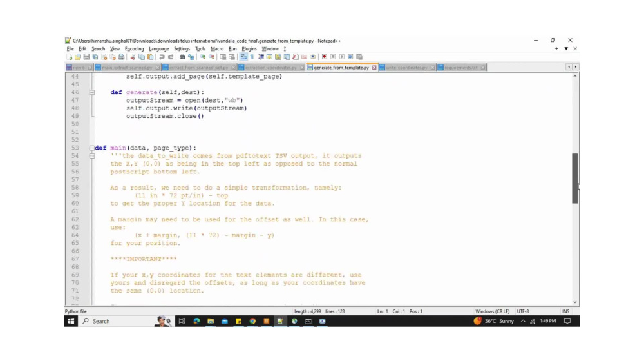This screenshot has height=363, width=644.
Task: Save the current file via toolbar
Action: coord(86,57)
